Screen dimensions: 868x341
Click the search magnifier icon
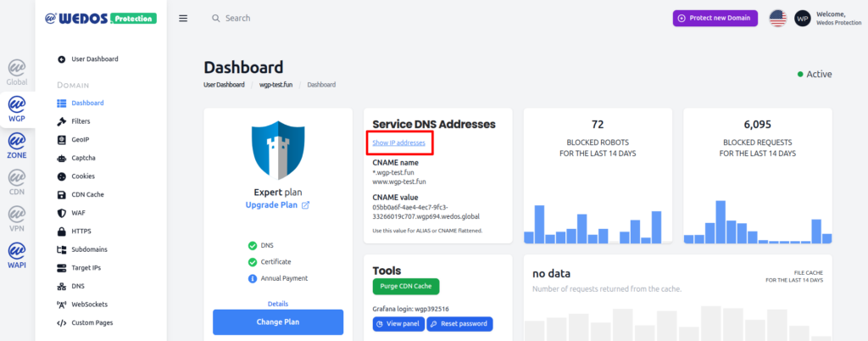(216, 19)
